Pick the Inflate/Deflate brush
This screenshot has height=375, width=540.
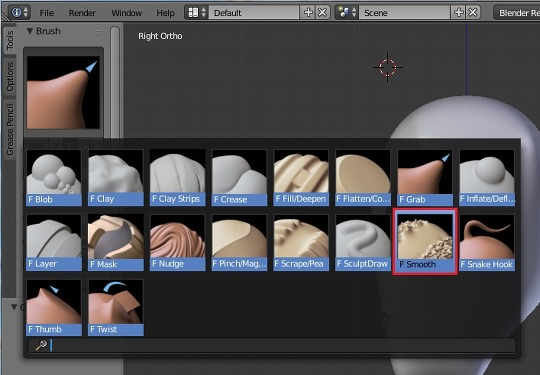[x=487, y=178]
